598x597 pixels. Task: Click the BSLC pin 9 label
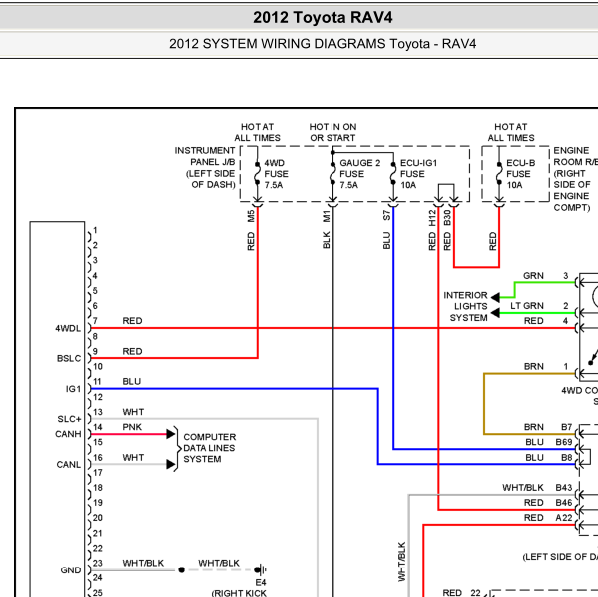pos(69,359)
